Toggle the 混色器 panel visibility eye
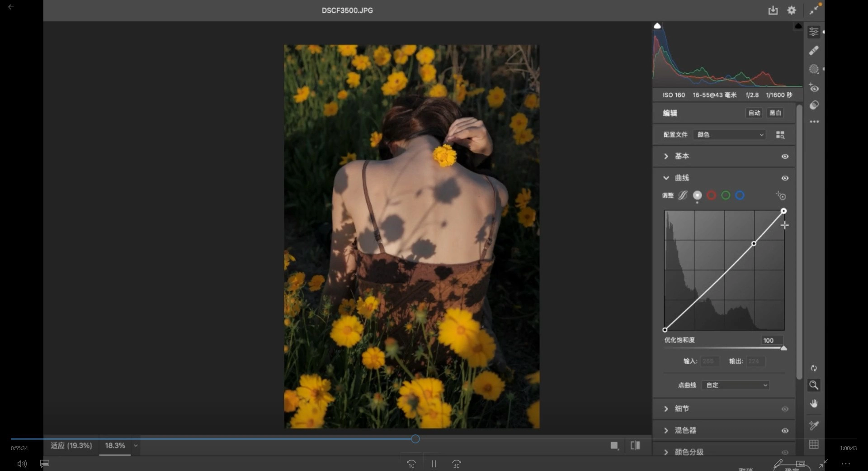 [785, 431]
